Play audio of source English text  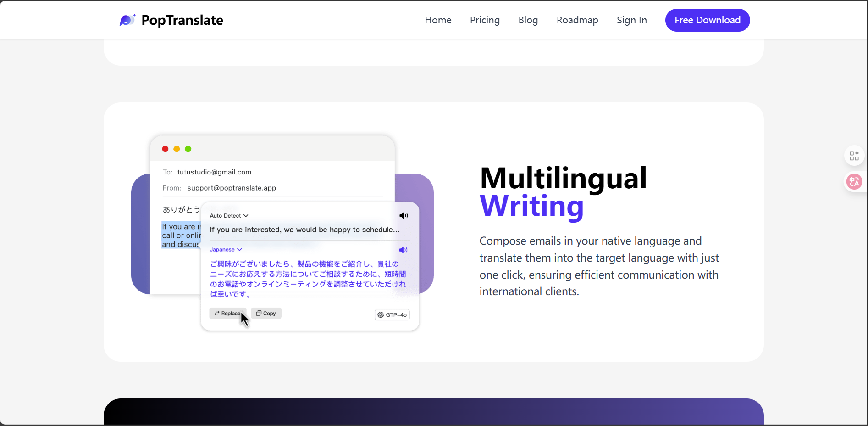click(x=404, y=216)
